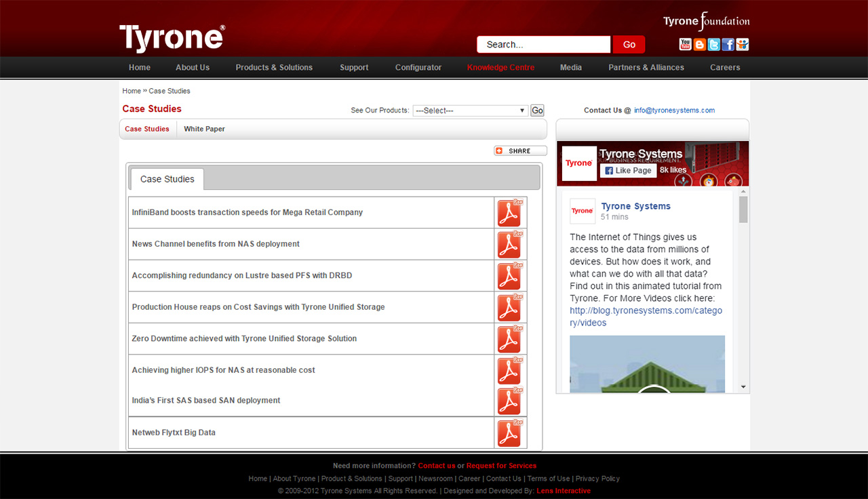Open Partners & Alliances menu
The width and height of the screenshot is (868, 499).
(x=646, y=68)
